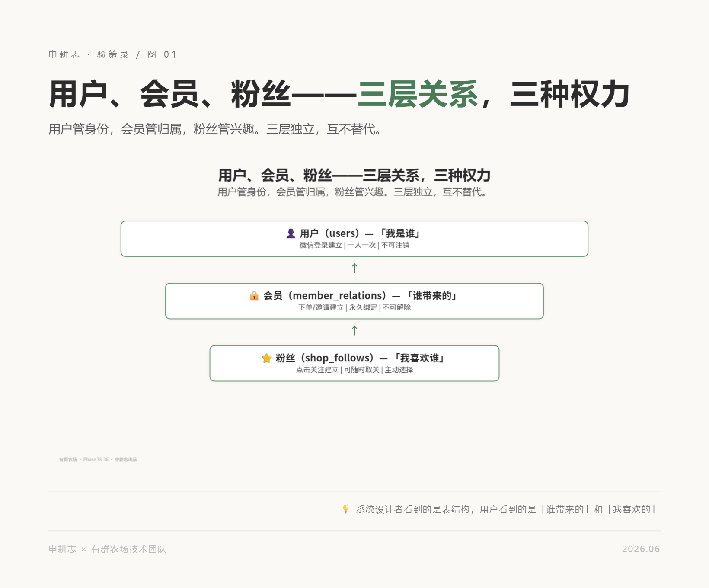Click the date 2026.06 in the footer
The width and height of the screenshot is (709, 588).
tap(641, 549)
